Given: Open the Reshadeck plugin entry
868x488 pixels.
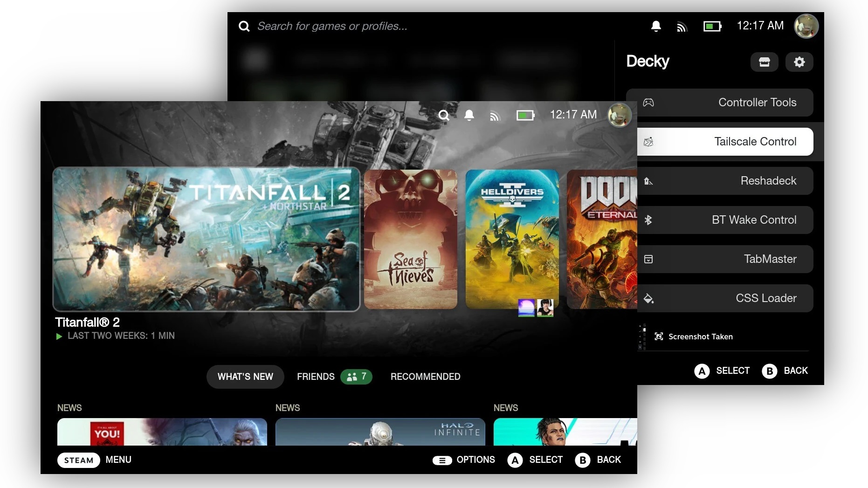Looking at the screenshot, I should 725,181.
